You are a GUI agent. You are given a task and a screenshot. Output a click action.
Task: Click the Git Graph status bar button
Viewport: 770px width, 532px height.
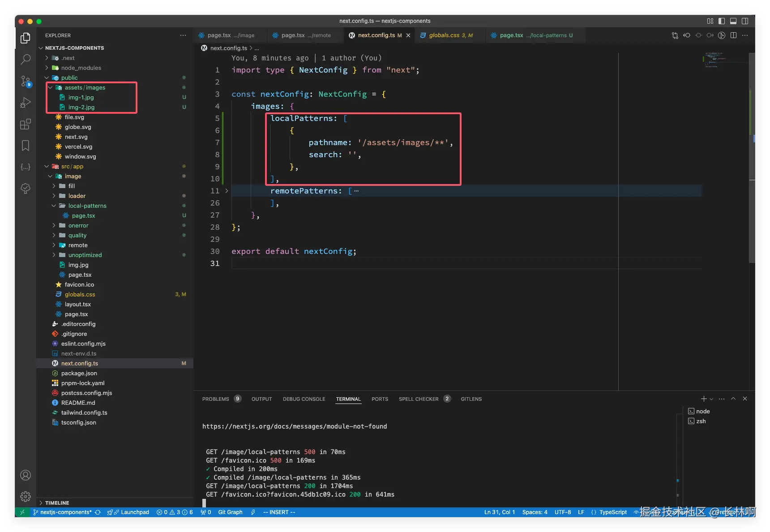point(230,512)
